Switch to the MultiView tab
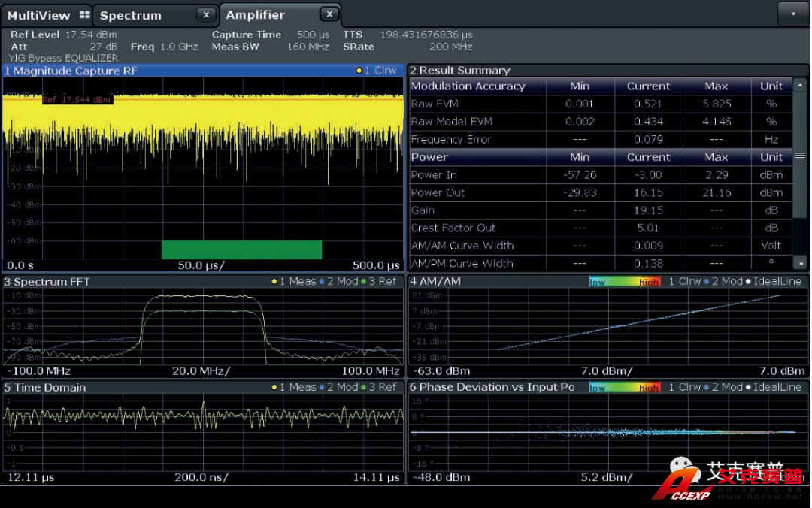This screenshot has height=508, width=812. (38, 15)
